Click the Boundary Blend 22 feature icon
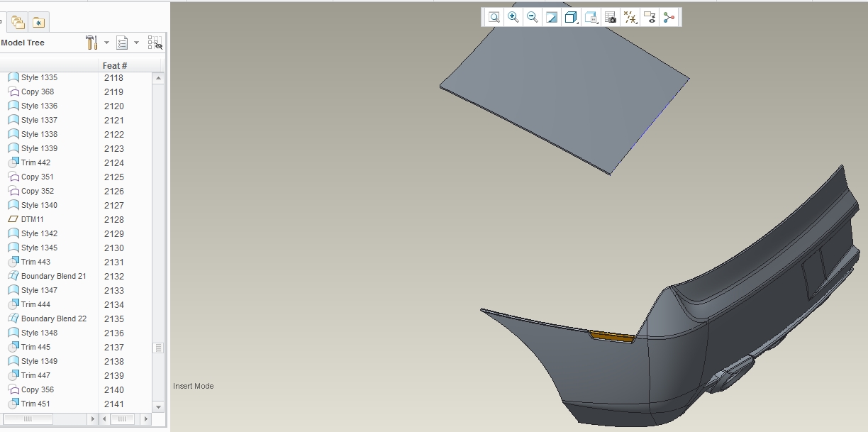Screen dimensions: 868x432 coord(13,319)
